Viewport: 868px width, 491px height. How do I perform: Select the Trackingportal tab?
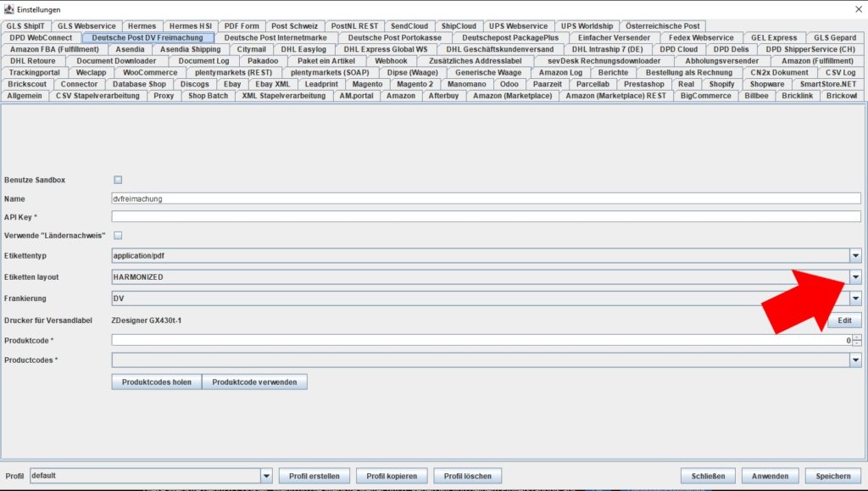coord(34,73)
